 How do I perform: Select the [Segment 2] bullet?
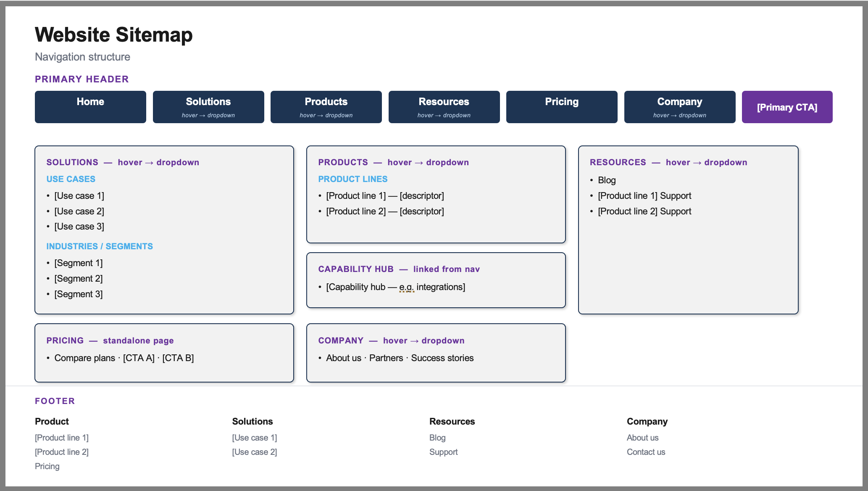coord(79,278)
